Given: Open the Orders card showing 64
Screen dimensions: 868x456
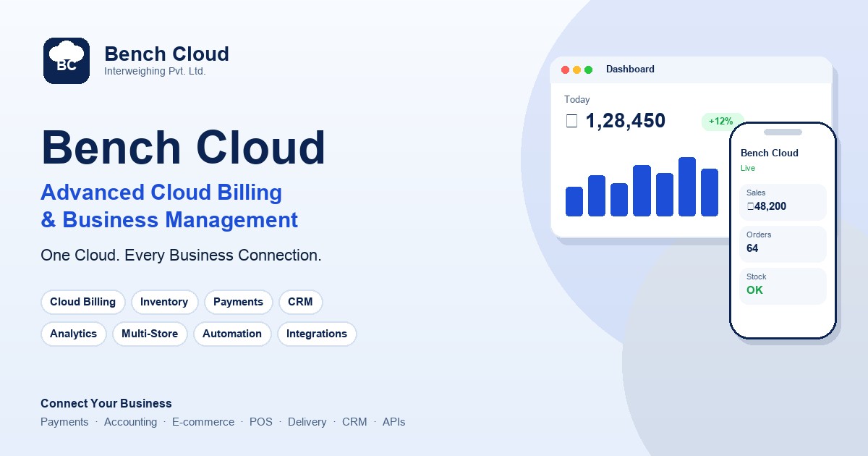Looking at the screenshot, I should [x=783, y=244].
